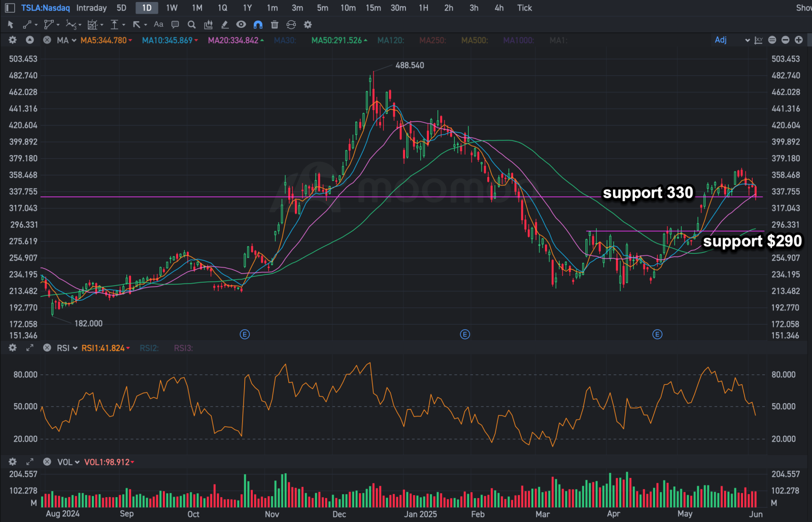Select the 1M monthly timeframe
This screenshot has height=522, width=812.
[x=197, y=8]
